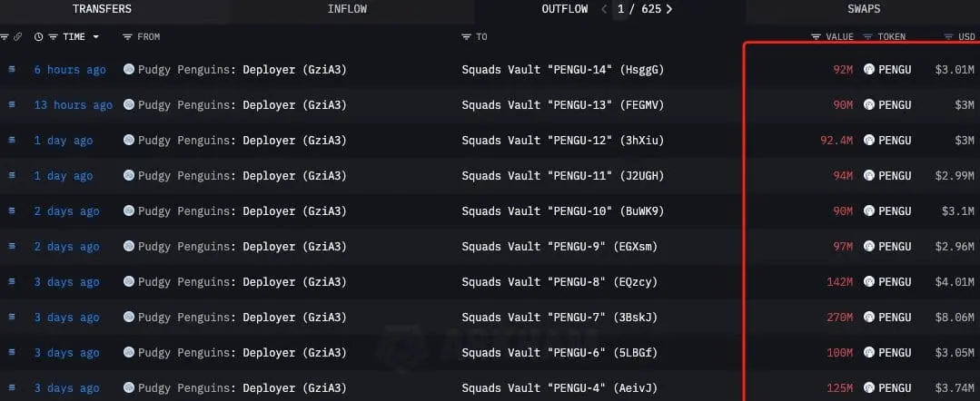Go to next page with right chevron

669,9
